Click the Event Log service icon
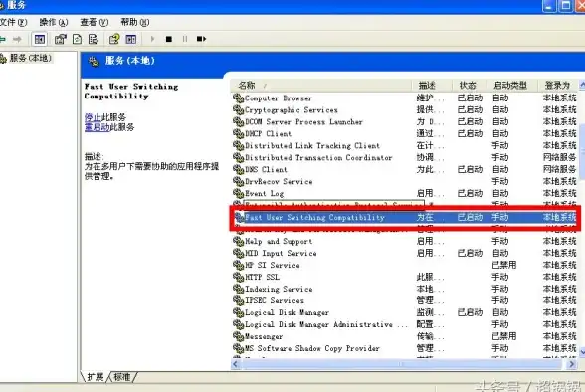585x392 pixels. point(238,194)
